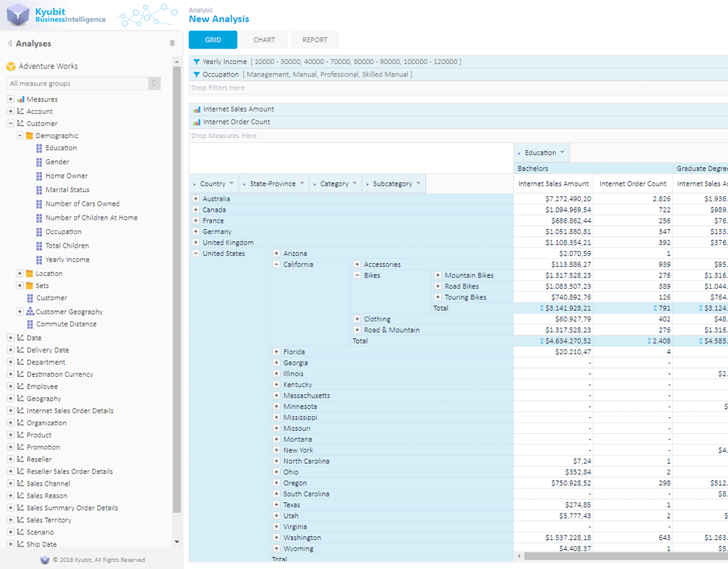Expand the Australia row in grid
The image size is (728, 569).
click(x=196, y=199)
